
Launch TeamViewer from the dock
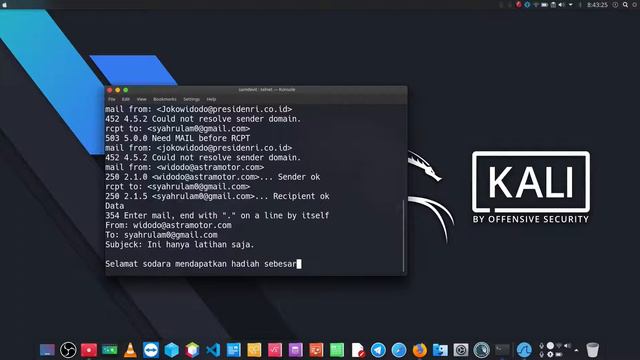(151, 350)
